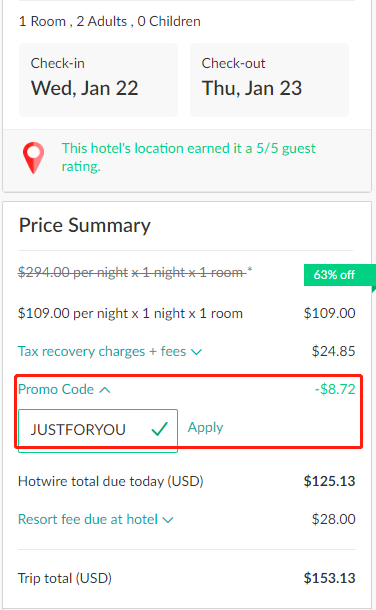Open the Check-in date Wed, Jan 22
376x610 pixels.
click(x=98, y=80)
